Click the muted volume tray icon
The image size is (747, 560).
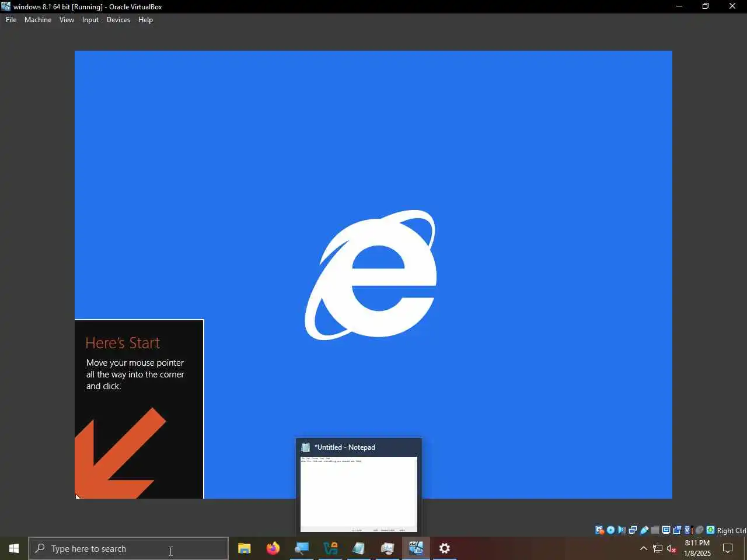click(672, 548)
